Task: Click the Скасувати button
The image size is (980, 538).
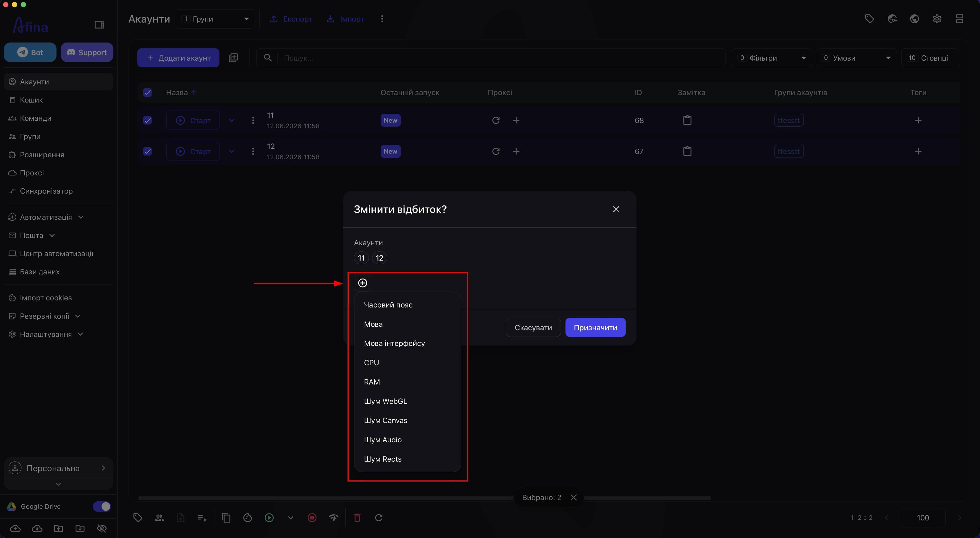Action: 533,327
